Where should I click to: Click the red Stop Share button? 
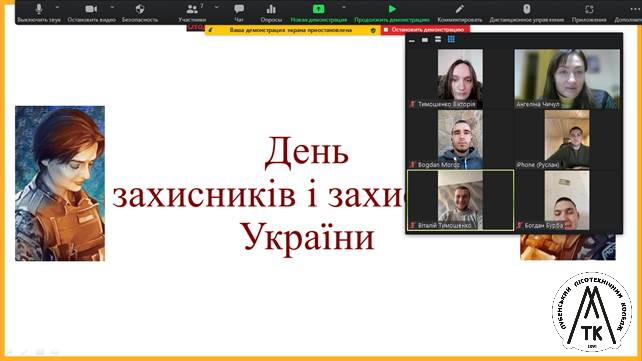[x=425, y=30]
